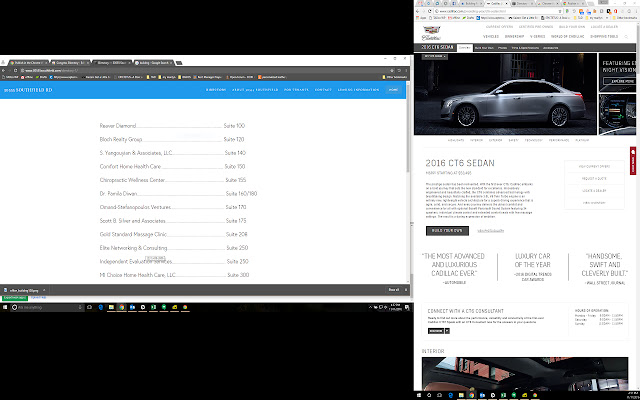Click the address bar of the Southfield window

click(x=204, y=70)
